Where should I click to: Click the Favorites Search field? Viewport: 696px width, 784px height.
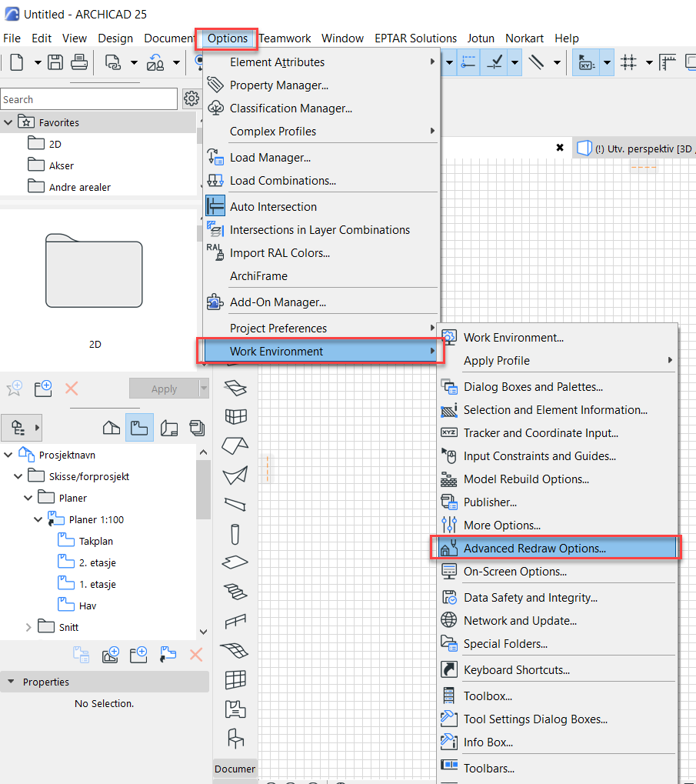point(89,99)
